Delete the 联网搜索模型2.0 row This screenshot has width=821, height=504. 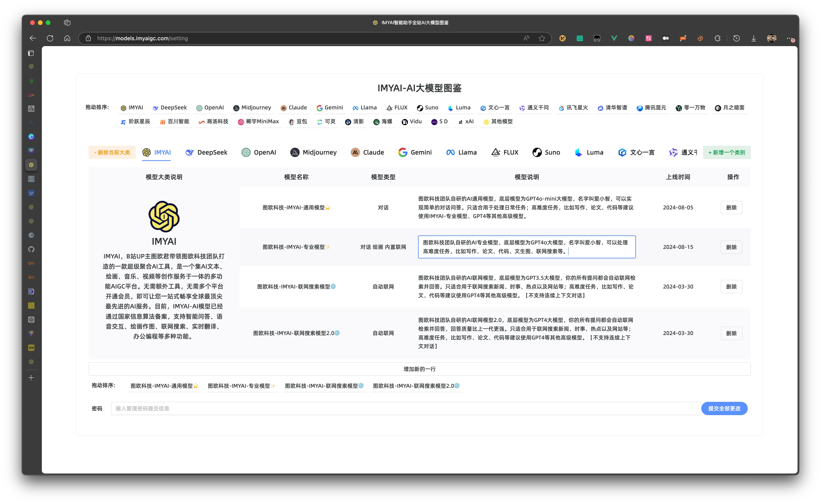tap(731, 333)
